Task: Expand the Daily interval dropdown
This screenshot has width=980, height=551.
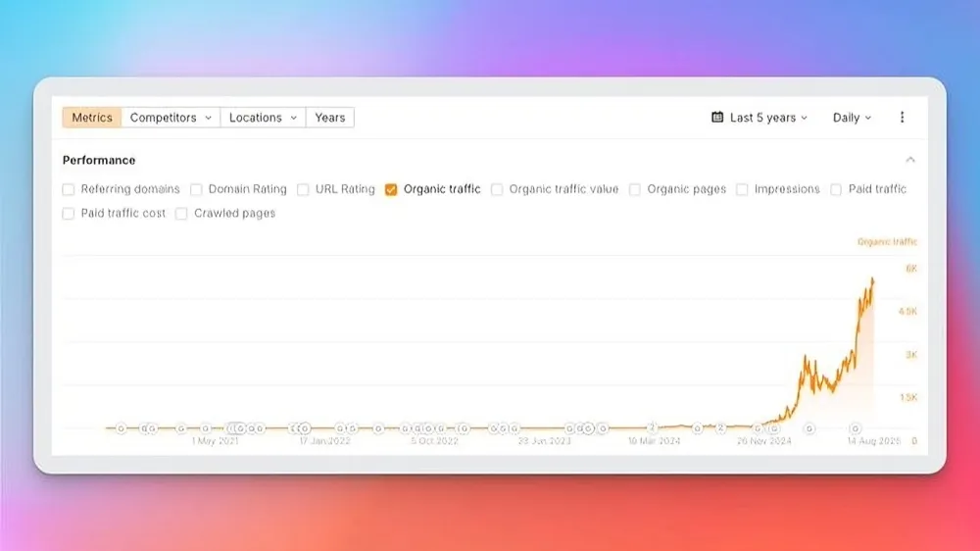Action: 851,118
